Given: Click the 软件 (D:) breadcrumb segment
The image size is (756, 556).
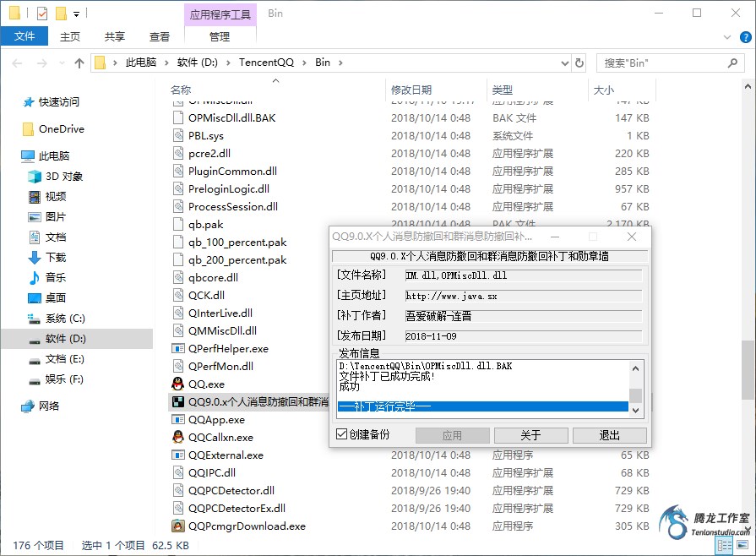Looking at the screenshot, I should click(x=197, y=63).
